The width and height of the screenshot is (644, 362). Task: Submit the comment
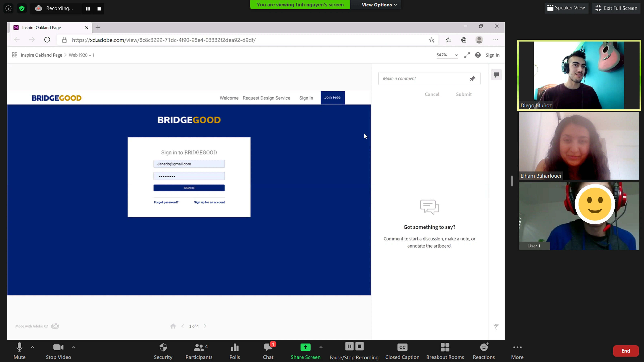coord(464,94)
